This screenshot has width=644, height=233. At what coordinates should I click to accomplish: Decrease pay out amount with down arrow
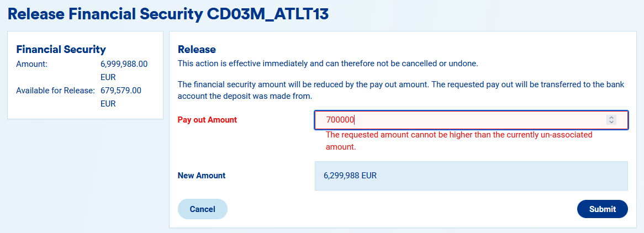pos(611,122)
